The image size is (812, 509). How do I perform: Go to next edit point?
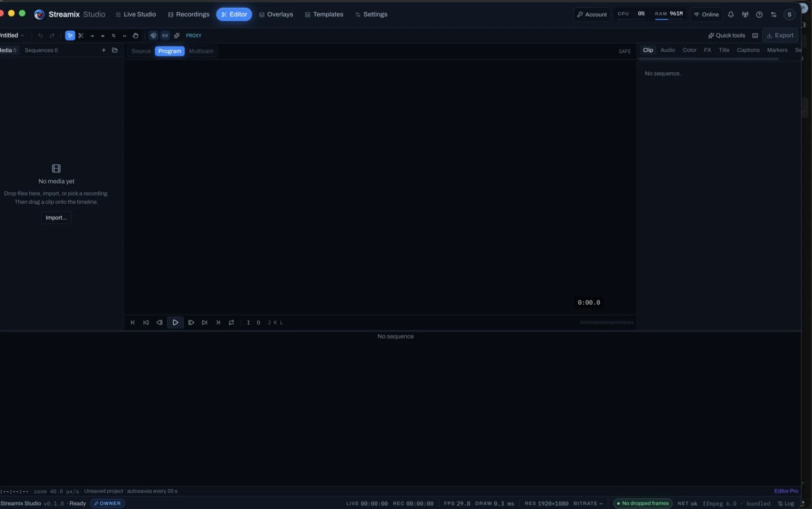[x=205, y=323]
